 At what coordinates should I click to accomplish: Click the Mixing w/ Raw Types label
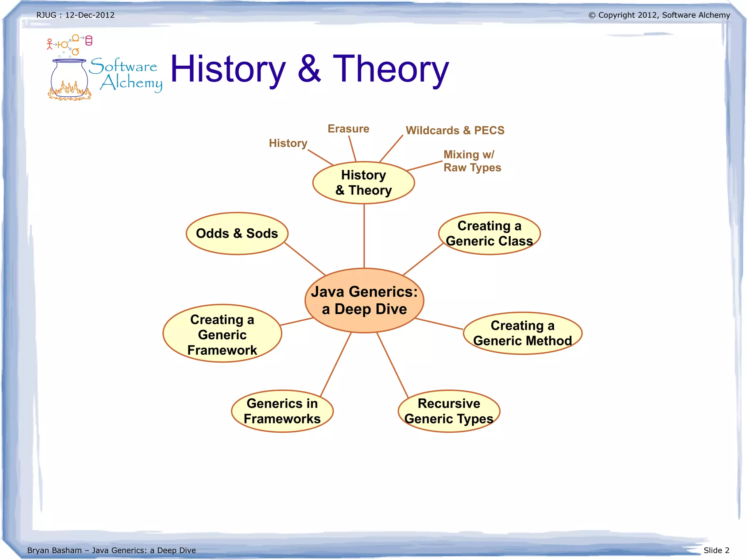[472, 161]
